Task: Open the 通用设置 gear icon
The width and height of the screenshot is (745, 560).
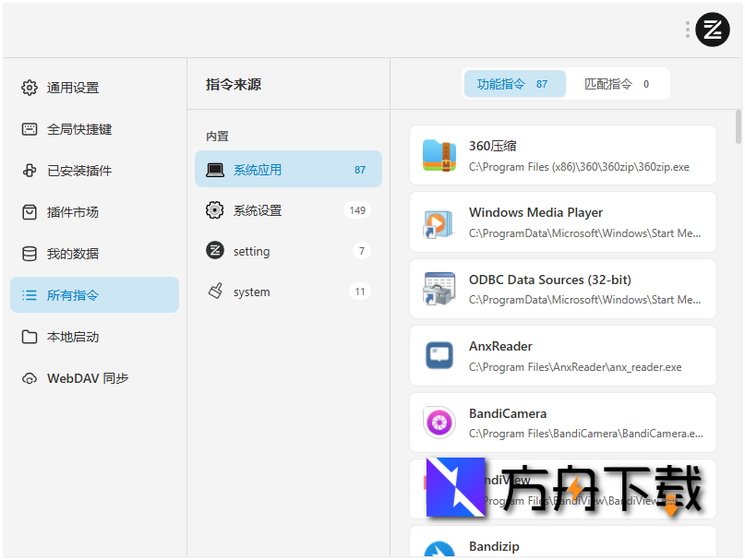Action: point(29,88)
